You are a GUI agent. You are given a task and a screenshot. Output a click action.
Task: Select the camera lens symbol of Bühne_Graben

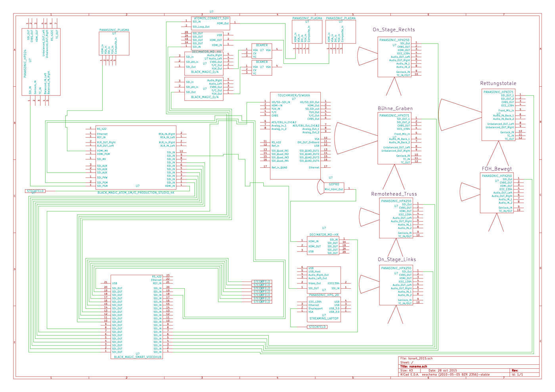(x=356, y=138)
